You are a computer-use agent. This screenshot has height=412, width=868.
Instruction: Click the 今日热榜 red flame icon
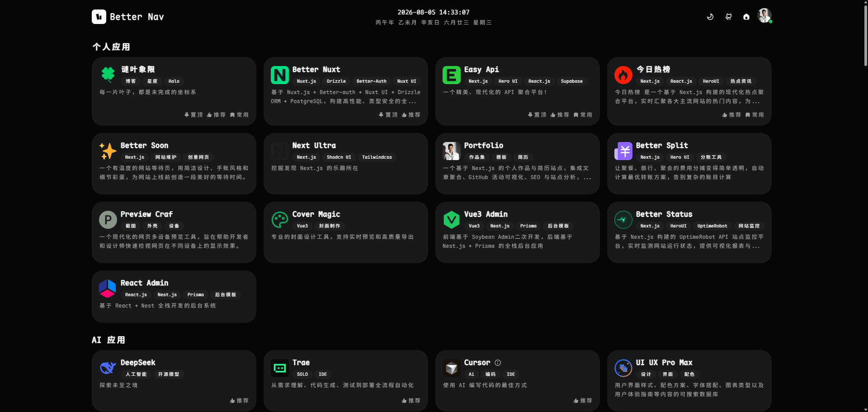pyautogui.click(x=623, y=75)
